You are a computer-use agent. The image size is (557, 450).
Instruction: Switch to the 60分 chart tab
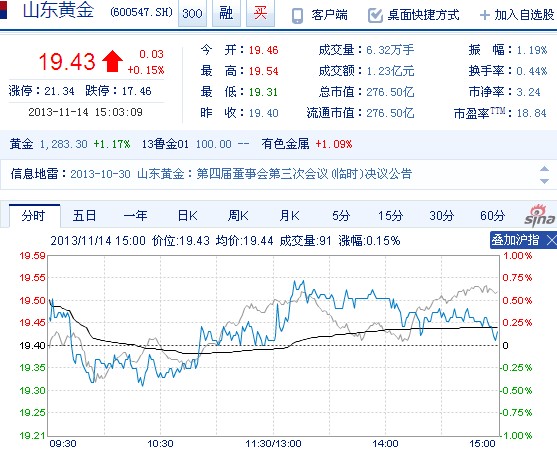(492, 216)
